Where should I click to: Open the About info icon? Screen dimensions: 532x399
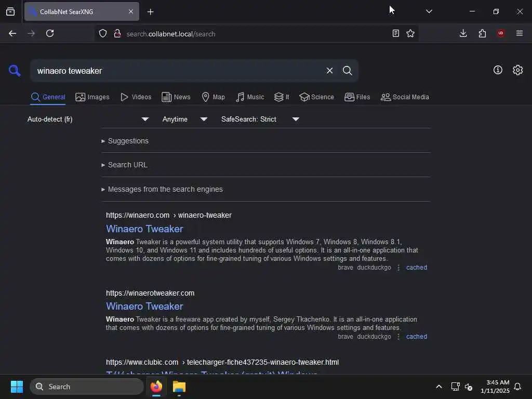(498, 70)
